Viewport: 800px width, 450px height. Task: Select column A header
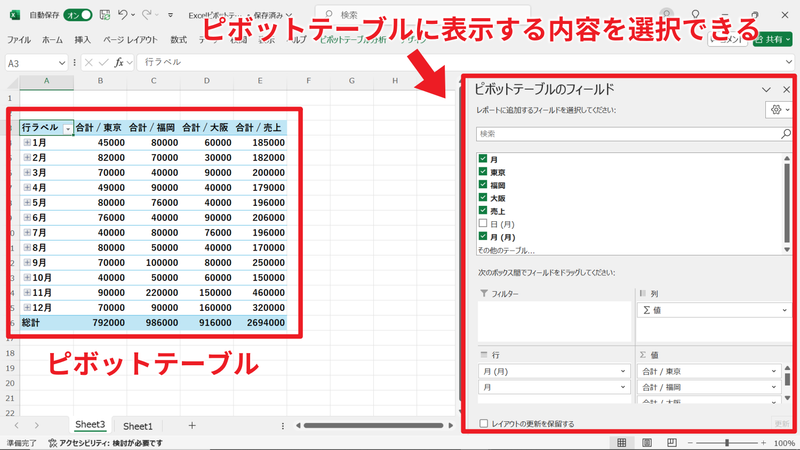click(x=46, y=81)
